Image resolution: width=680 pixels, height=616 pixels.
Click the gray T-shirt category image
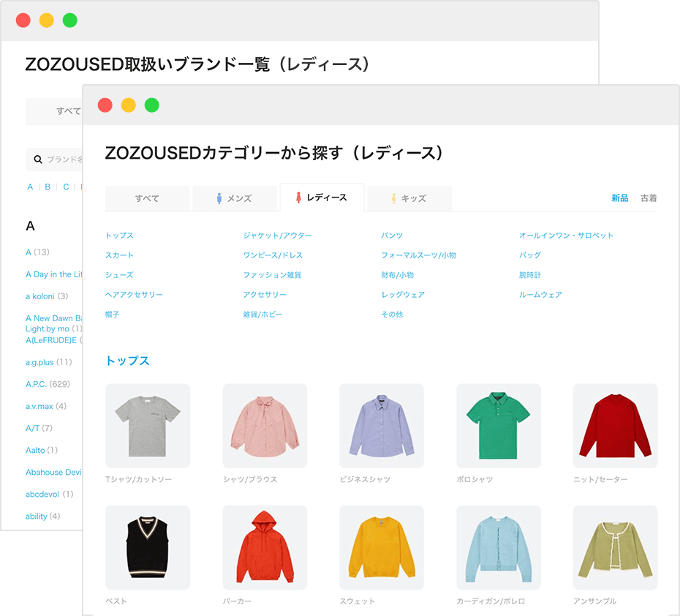coord(148,426)
